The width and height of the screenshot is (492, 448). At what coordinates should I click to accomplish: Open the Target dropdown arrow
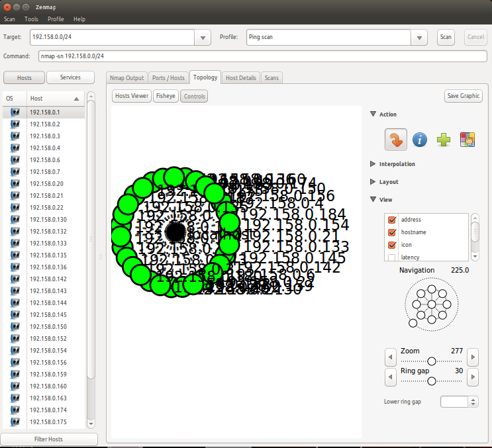coord(203,38)
